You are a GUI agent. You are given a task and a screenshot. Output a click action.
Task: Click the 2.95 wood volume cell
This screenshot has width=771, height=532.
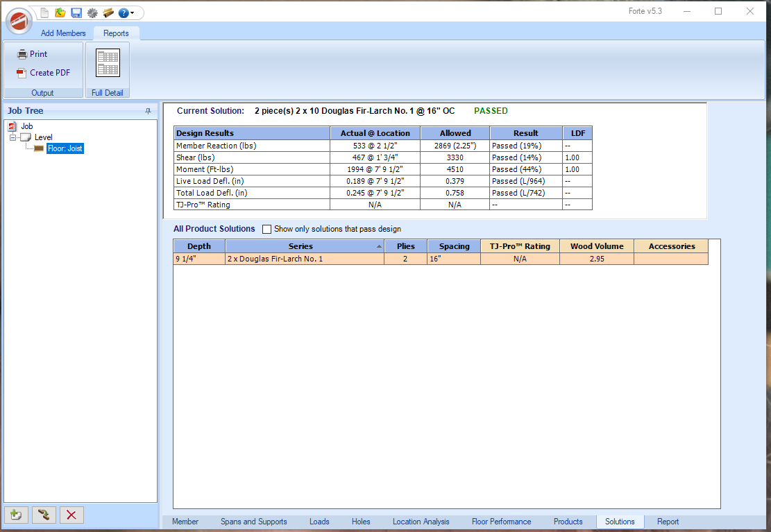point(597,259)
